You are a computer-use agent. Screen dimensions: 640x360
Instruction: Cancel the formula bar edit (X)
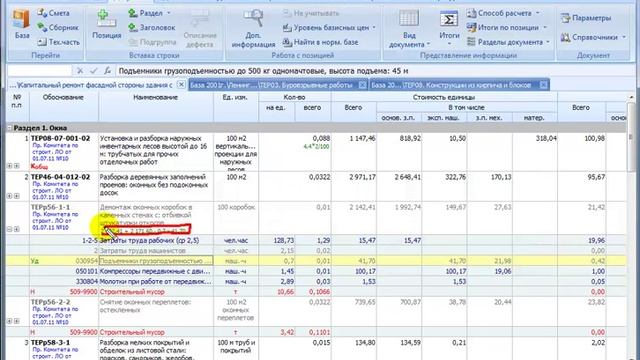point(80,71)
